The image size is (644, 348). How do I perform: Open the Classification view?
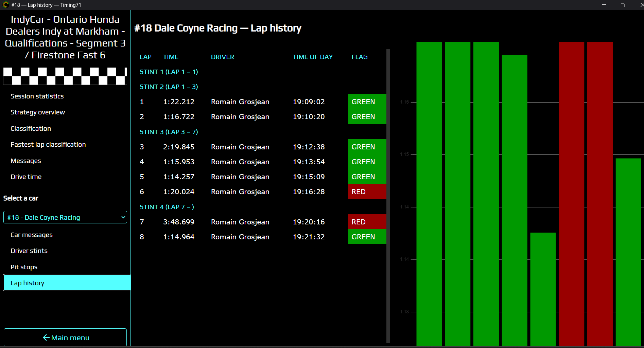click(31, 128)
